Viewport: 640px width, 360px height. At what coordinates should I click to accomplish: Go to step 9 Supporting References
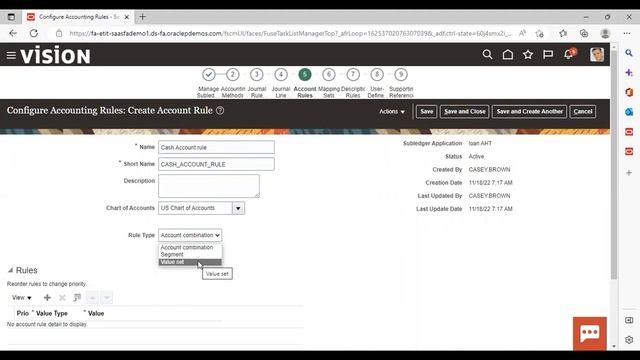[401, 75]
